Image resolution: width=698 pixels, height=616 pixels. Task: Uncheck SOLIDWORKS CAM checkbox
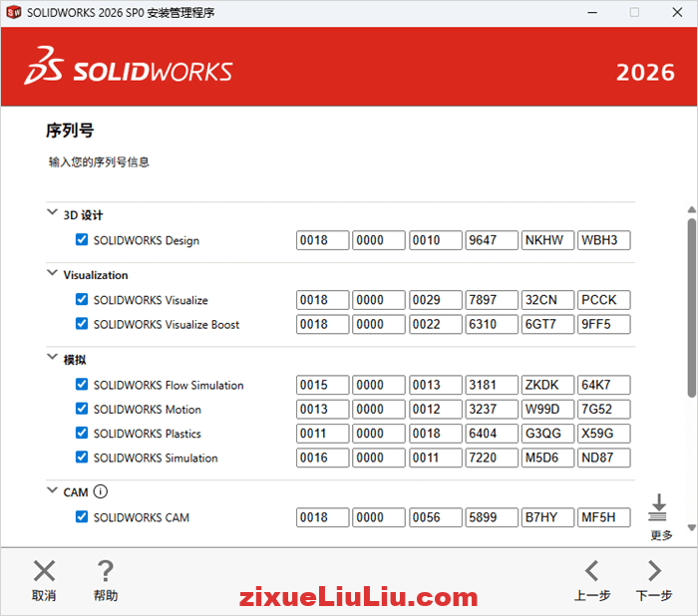tap(82, 516)
